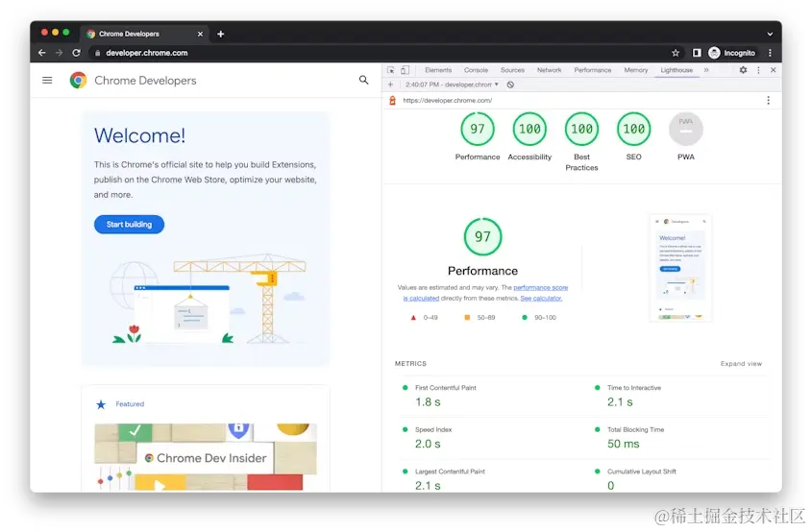Click the First Contentful Paint 1.8 s metric
The width and height of the screenshot is (812, 532).
(x=491, y=396)
